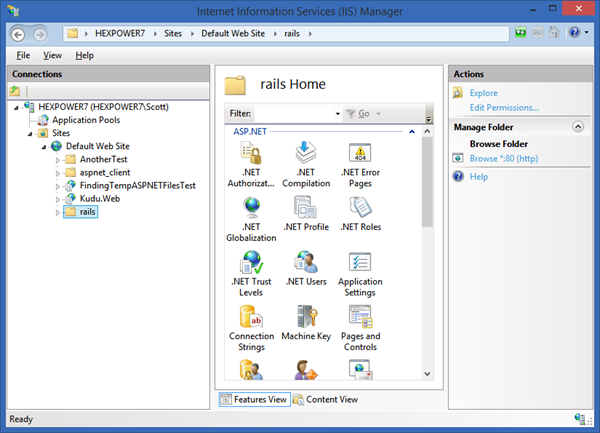Switch to Features View tab
600x433 pixels.
[x=254, y=399]
